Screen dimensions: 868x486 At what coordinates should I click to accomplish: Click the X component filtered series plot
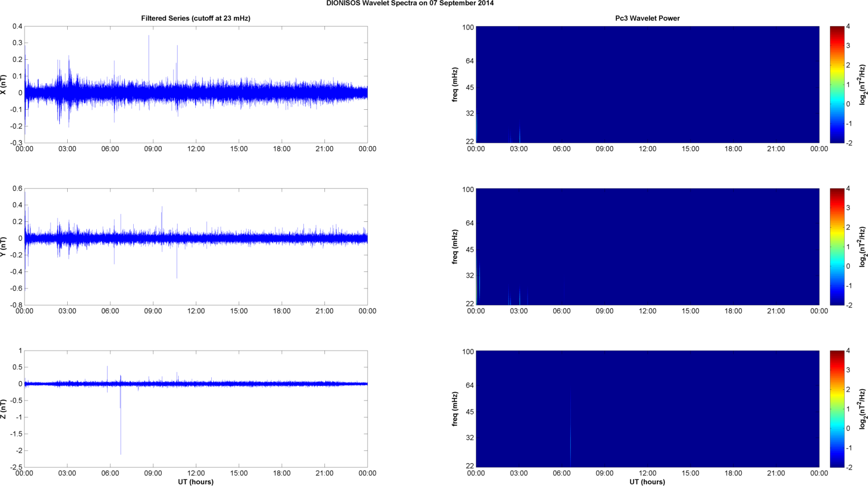tap(196, 84)
